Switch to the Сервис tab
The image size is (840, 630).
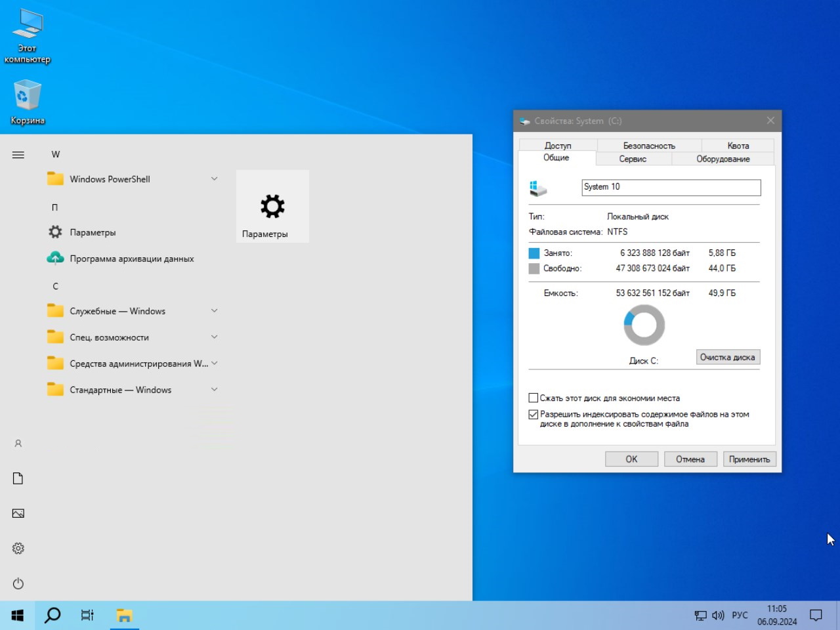tap(633, 159)
